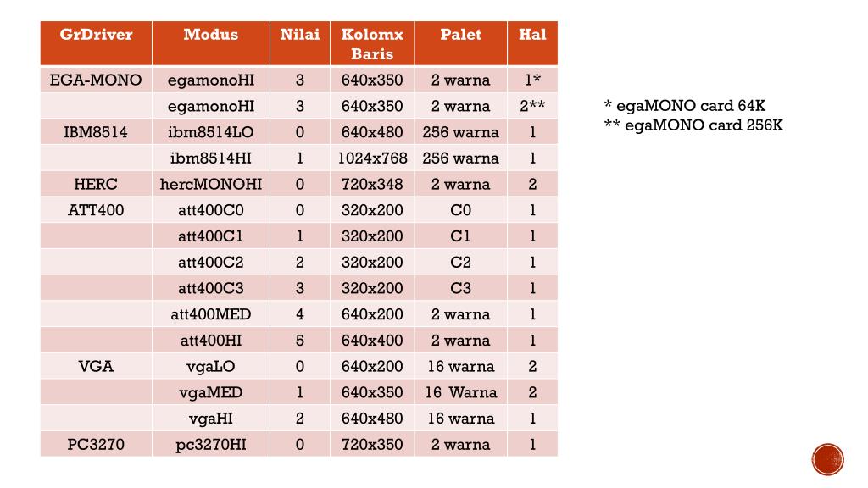
Task: Select the VGA driver cell
Action: pyautogui.click(x=97, y=366)
